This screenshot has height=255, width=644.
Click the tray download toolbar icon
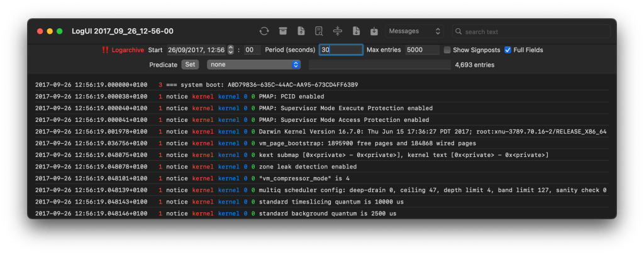[x=374, y=31]
